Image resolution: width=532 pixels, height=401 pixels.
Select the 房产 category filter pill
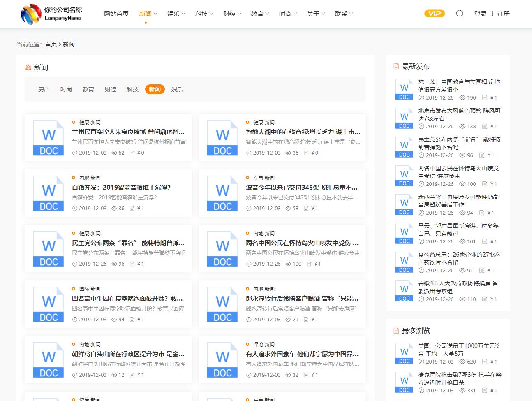[x=44, y=89]
